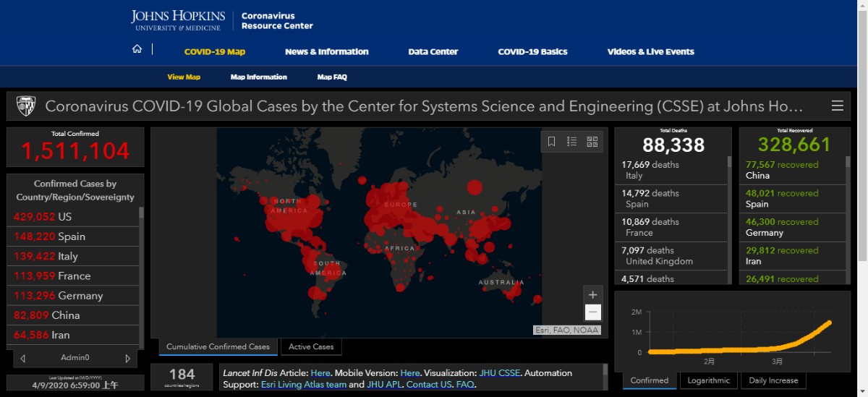
Task: Open Data Center menu
Action: (433, 52)
